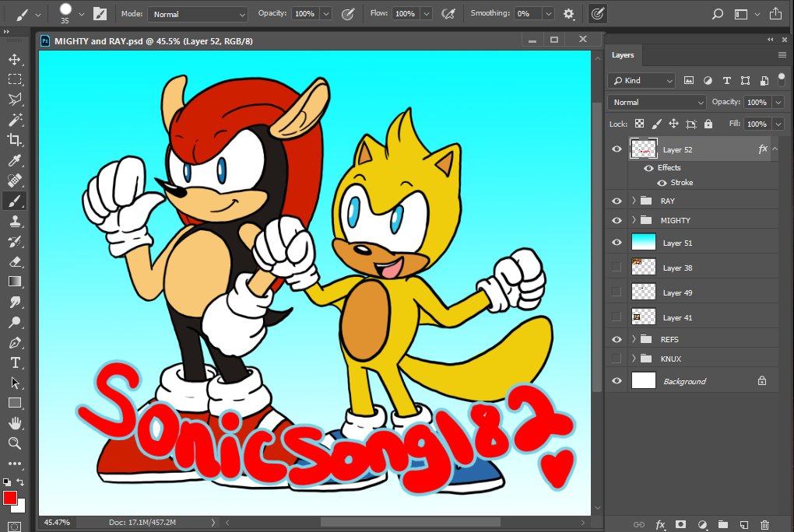Click the search icon in options bar

pyautogui.click(x=717, y=14)
